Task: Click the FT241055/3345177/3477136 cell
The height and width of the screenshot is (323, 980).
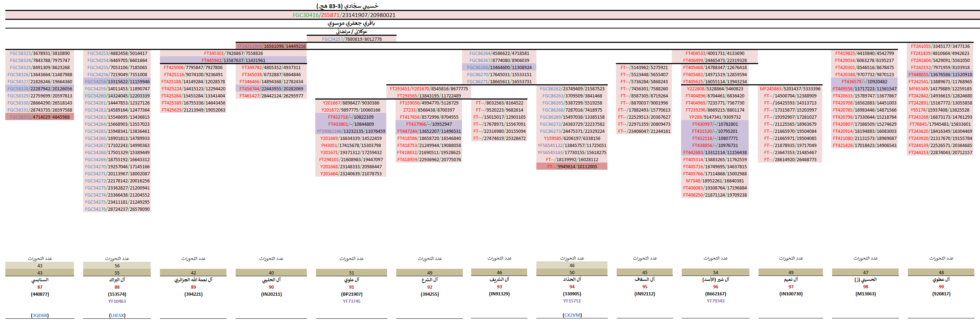Action: pos(940,46)
